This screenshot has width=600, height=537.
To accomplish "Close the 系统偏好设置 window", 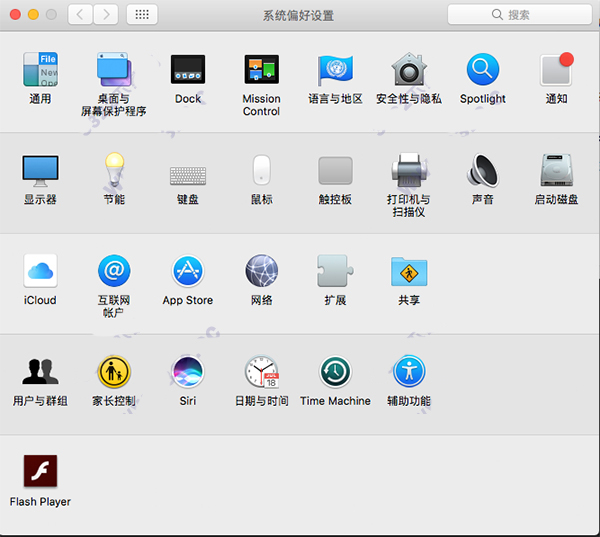I will pos(15,15).
